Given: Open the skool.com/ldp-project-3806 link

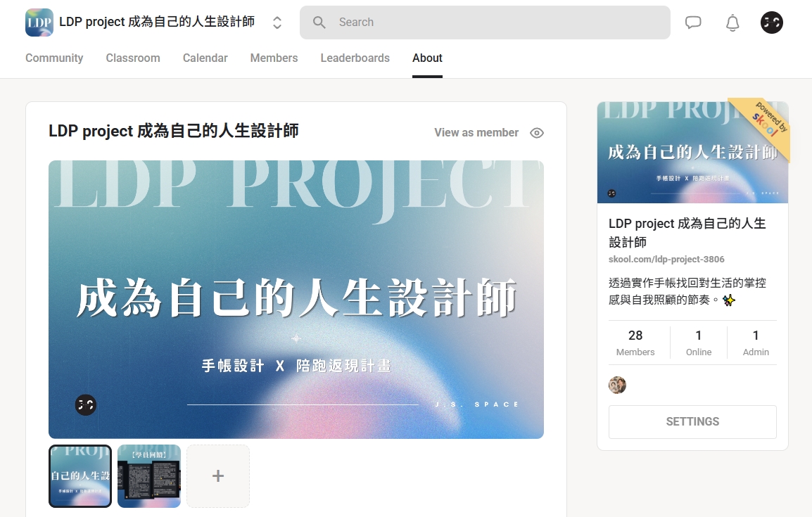Looking at the screenshot, I should pos(666,260).
